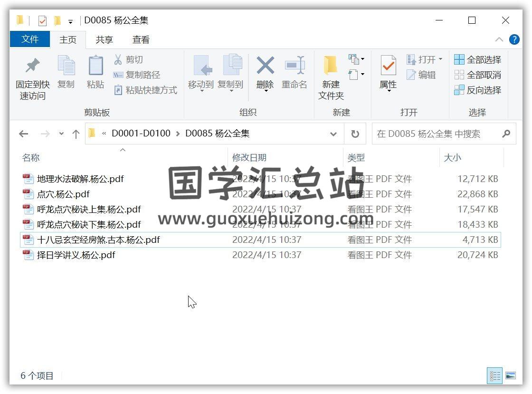Click the quick access New Folder icon
Viewport: 532px width, 394px height.
tap(57, 21)
